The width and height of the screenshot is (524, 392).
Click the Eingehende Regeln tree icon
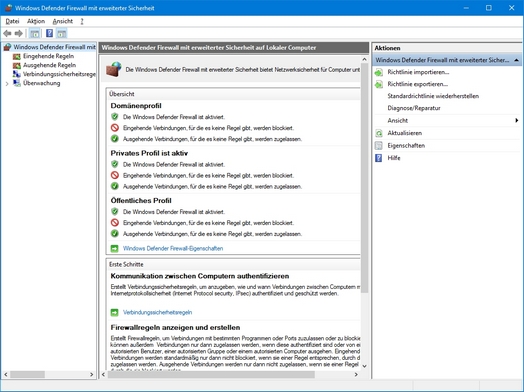(x=17, y=56)
